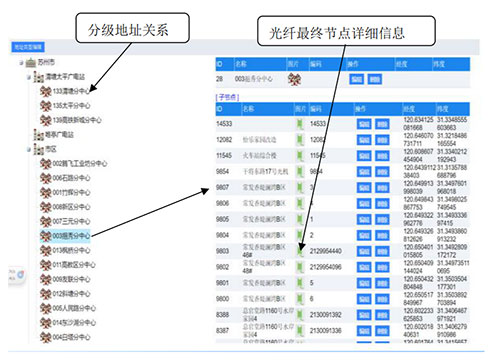Click the 004 sub-center tree icon
Viewport: 500px width, 362px height.
[45, 337]
